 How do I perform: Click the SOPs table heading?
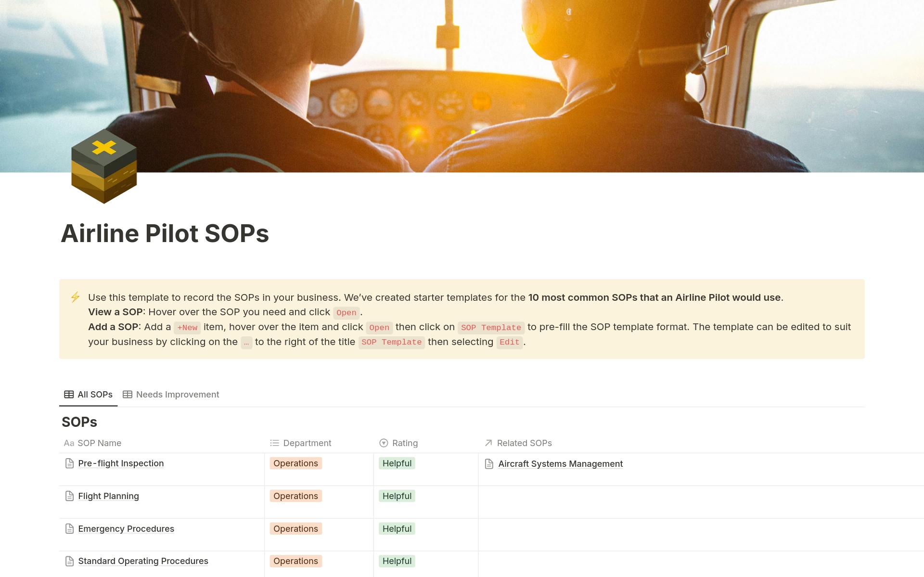point(79,422)
